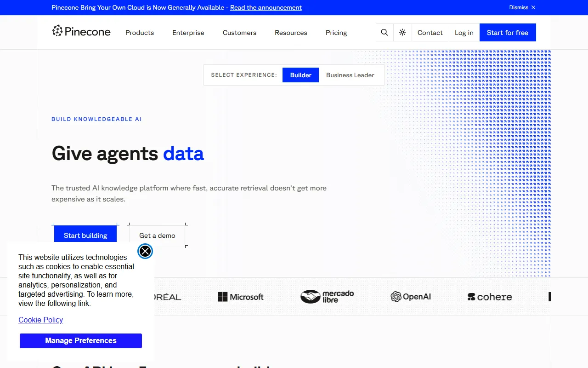Click the 'SELECT EXPERIENCE:' label

tap(244, 75)
